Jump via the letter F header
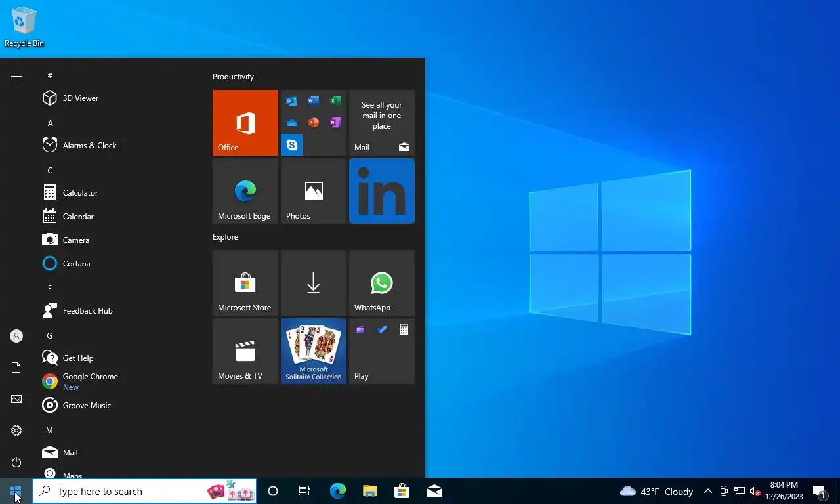 50,289
